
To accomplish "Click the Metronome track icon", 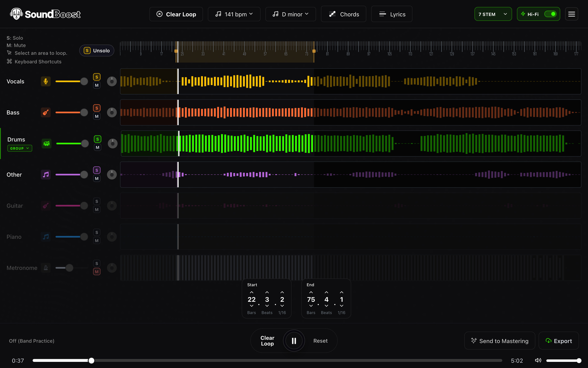I will tap(46, 268).
